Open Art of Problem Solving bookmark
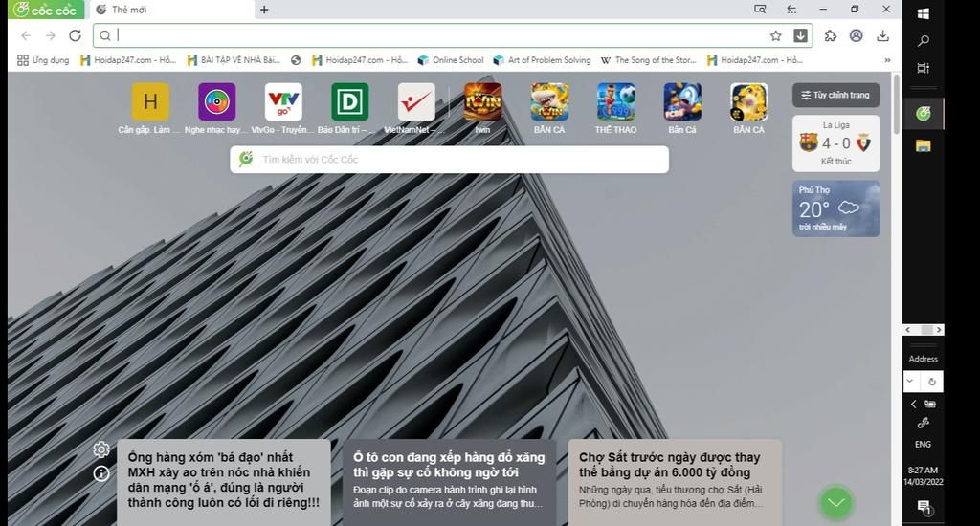Screen dimensions: 980x526 542,60
